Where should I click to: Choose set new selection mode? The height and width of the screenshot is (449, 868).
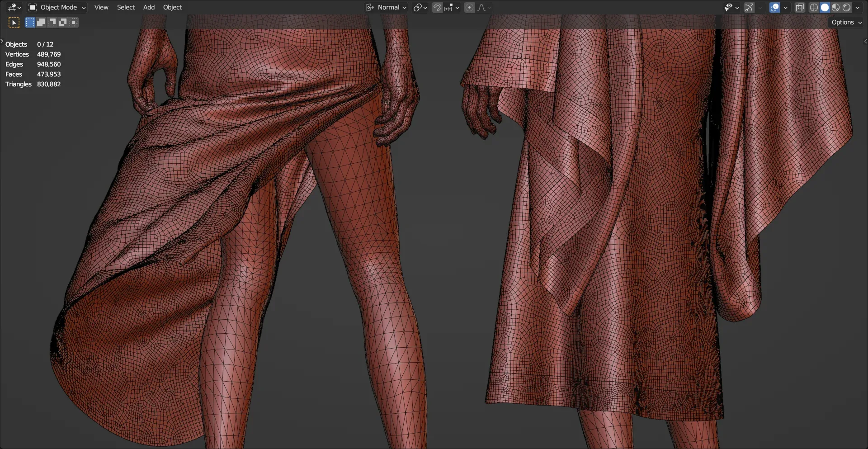coord(30,22)
